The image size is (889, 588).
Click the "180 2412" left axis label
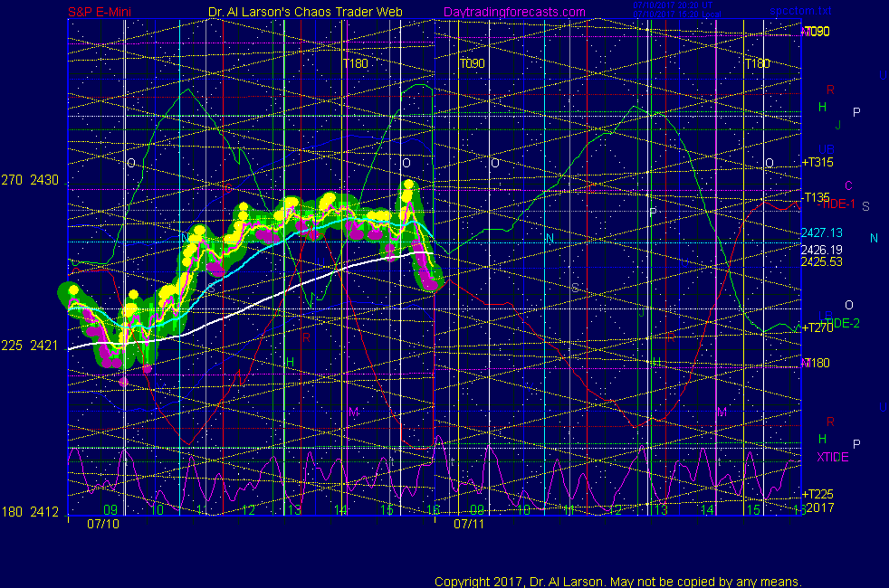point(30,512)
